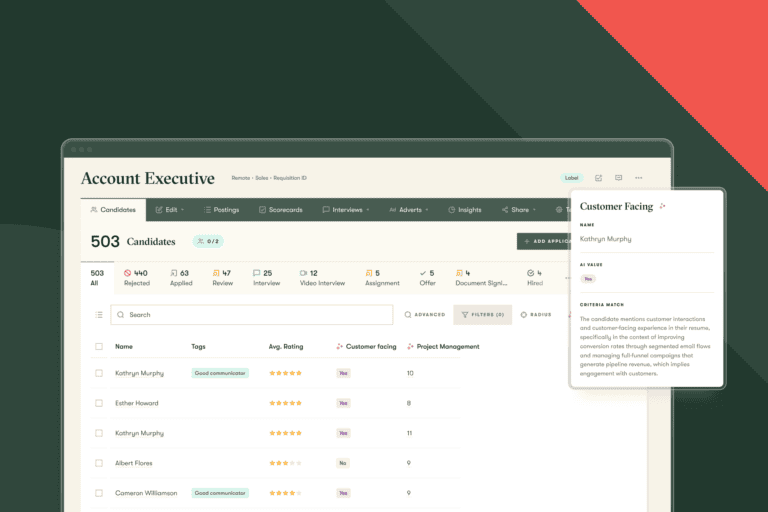The width and height of the screenshot is (768, 512).
Task: Click the AI Value Yes badge in popup
Action: [x=588, y=279]
